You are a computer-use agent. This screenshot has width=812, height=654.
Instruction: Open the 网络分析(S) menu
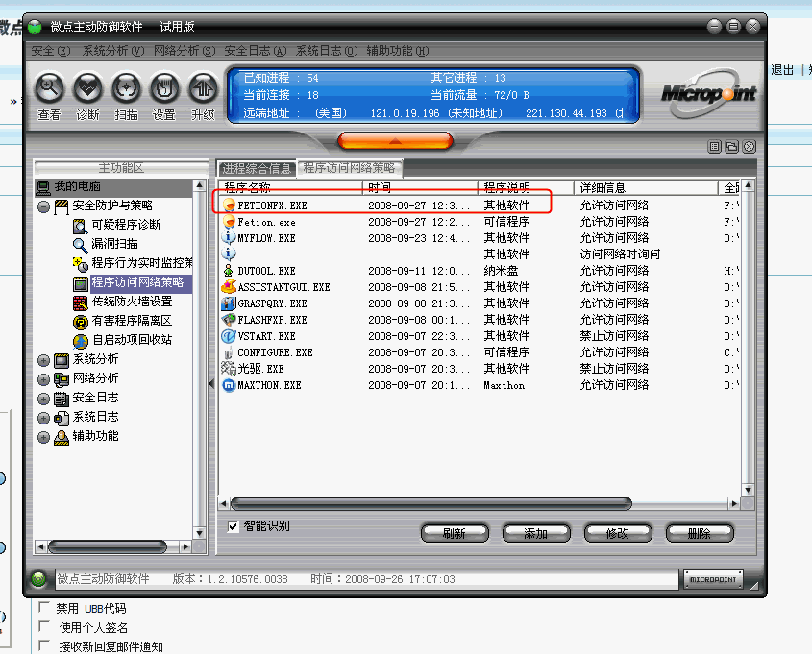point(185,51)
